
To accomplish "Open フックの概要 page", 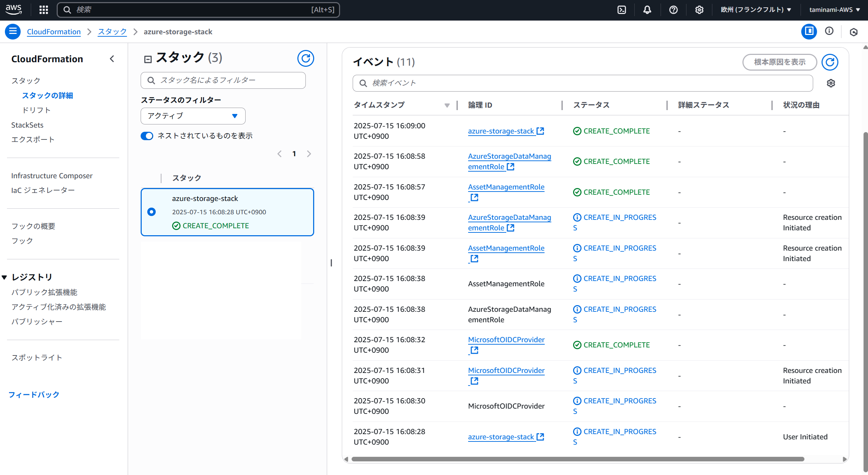I will tap(33, 226).
